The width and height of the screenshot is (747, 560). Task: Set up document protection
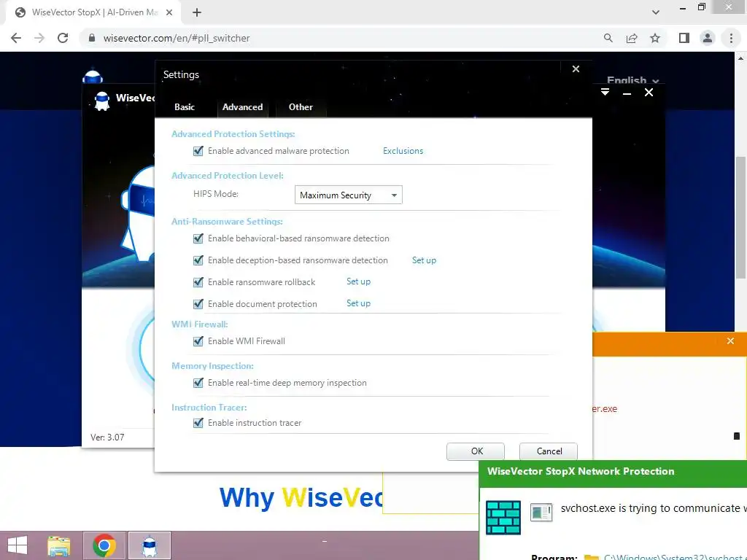pos(358,303)
